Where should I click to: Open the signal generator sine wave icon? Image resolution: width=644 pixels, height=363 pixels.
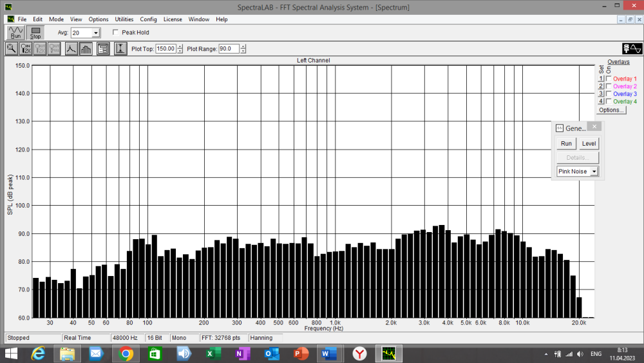click(x=632, y=48)
